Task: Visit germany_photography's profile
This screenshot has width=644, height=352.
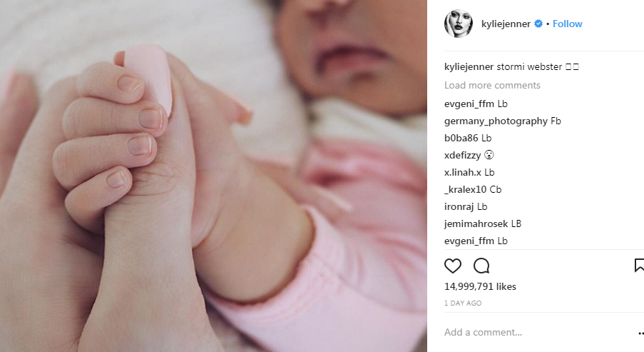Action: [496, 121]
